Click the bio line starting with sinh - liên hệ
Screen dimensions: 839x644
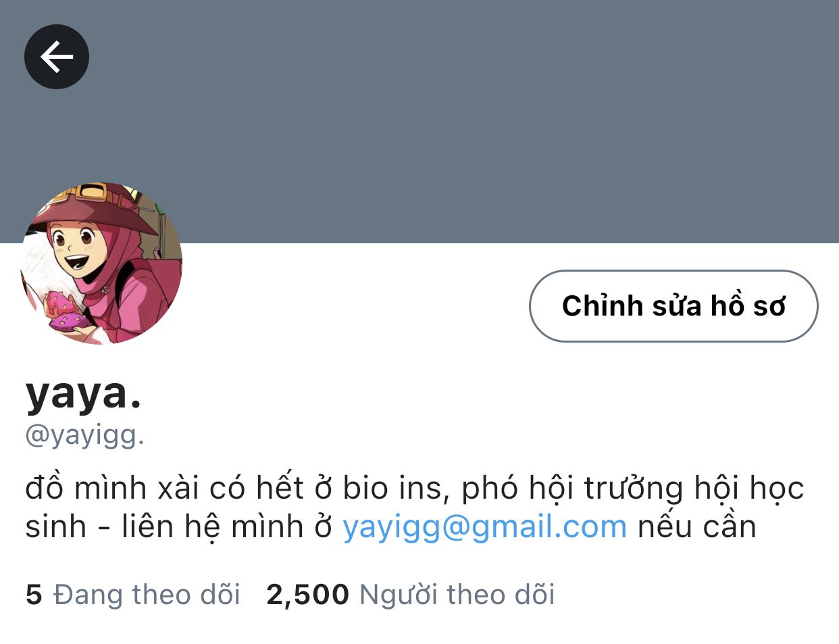click(x=390, y=527)
